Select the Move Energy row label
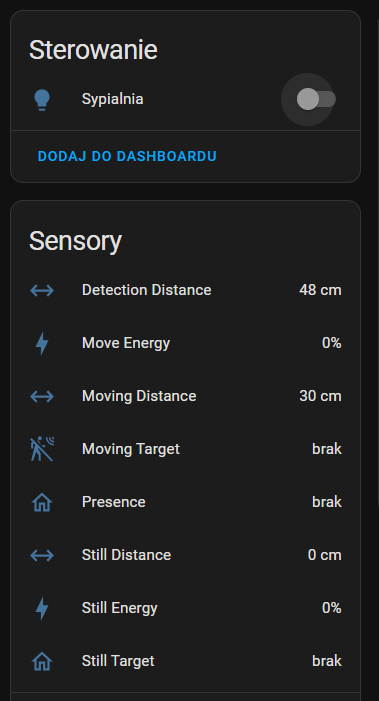Image resolution: width=379 pixels, height=701 pixels. (126, 343)
